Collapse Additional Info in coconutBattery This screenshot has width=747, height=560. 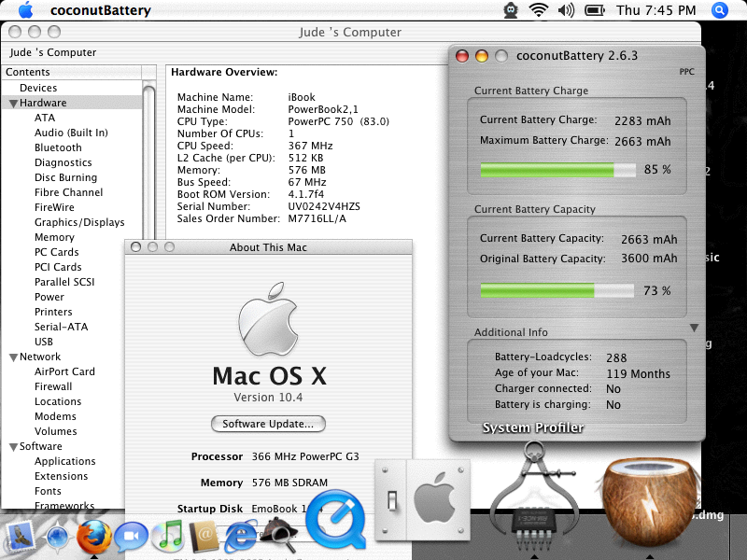694,329
